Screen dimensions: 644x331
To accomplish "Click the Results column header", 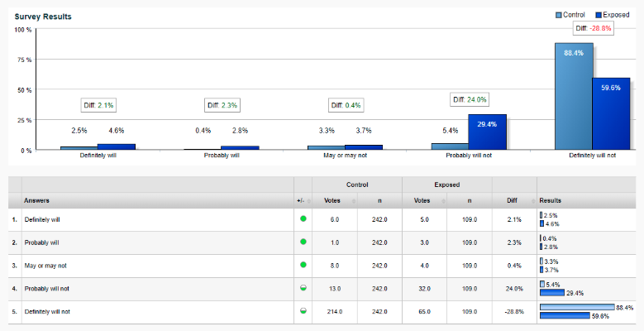I will tap(551, 200).
